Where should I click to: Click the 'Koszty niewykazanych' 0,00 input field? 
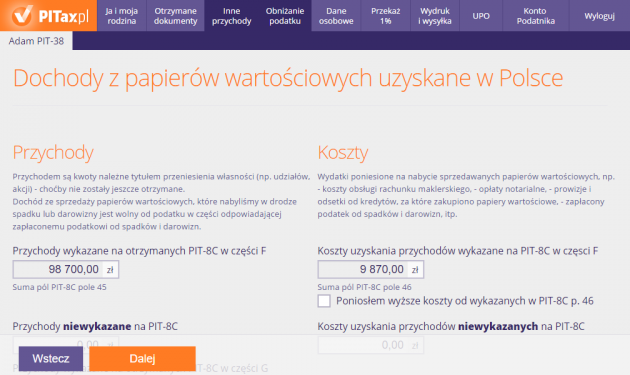(x=370, y=345)
